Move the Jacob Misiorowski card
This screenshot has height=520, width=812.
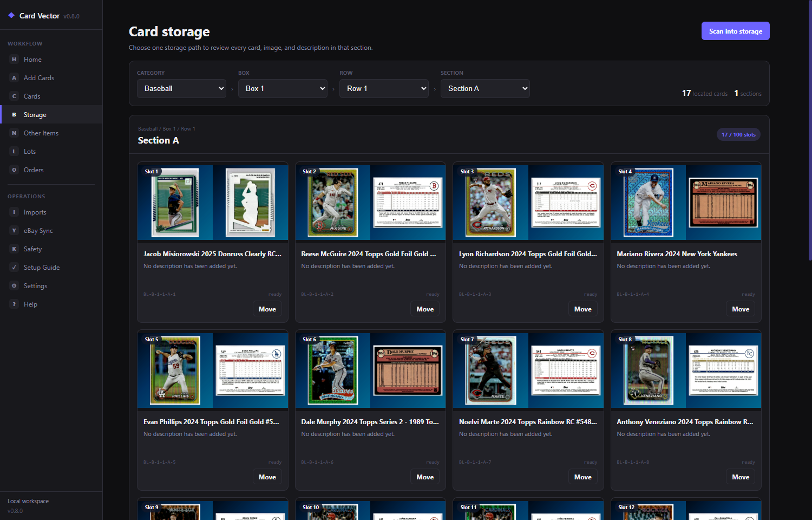[x=267, y=309]
